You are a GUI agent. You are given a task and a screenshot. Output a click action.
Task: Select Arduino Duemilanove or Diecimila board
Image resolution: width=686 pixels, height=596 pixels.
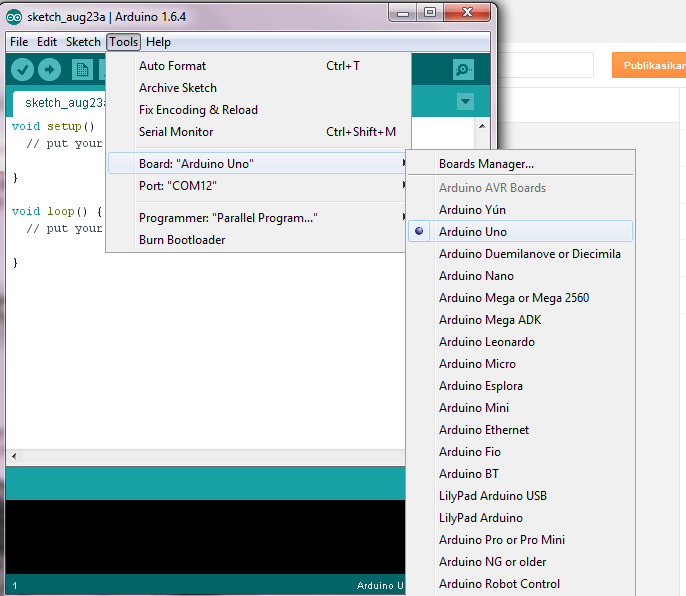pyautogui.click(x=520, y=253)
